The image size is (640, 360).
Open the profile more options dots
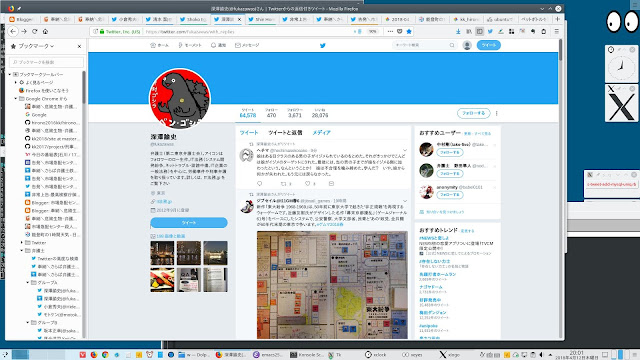(x=496, y=113)
